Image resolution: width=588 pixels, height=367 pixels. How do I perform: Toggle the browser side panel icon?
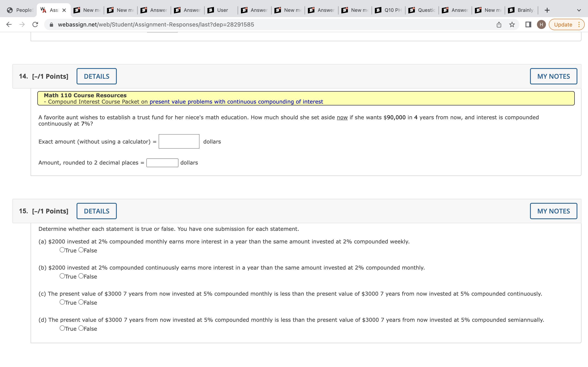point(528,24)
